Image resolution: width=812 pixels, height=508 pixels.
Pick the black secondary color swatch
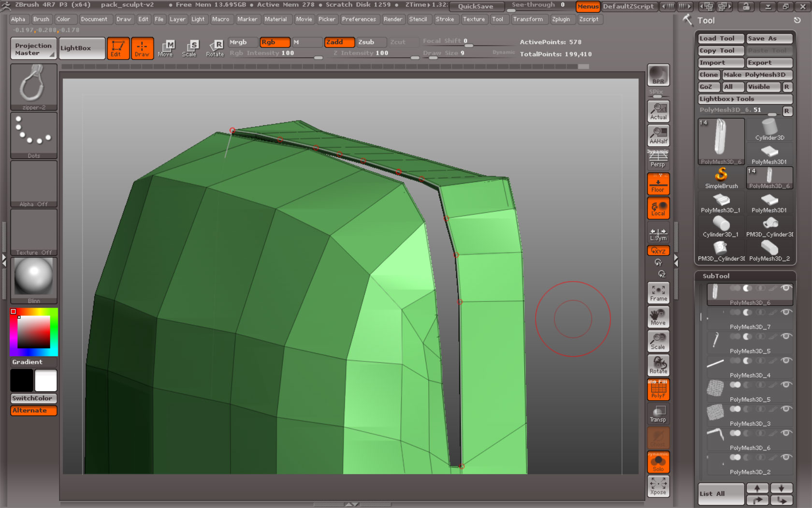coord(22,380)
